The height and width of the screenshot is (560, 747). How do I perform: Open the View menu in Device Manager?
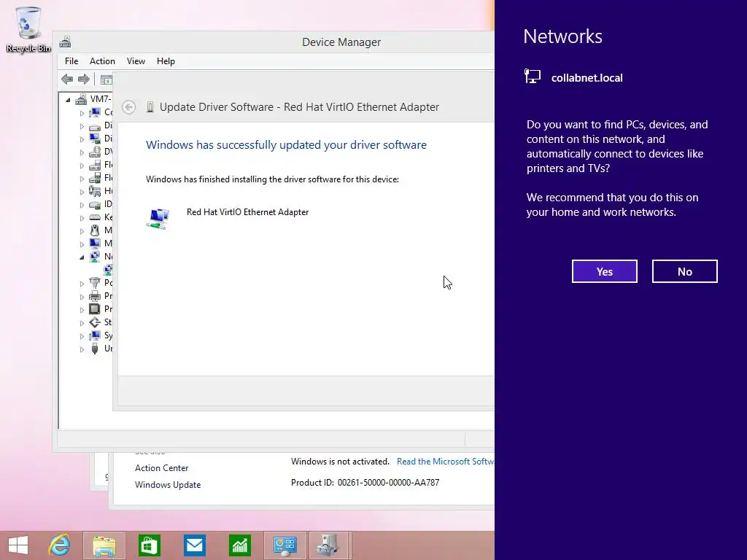point(136,61)
